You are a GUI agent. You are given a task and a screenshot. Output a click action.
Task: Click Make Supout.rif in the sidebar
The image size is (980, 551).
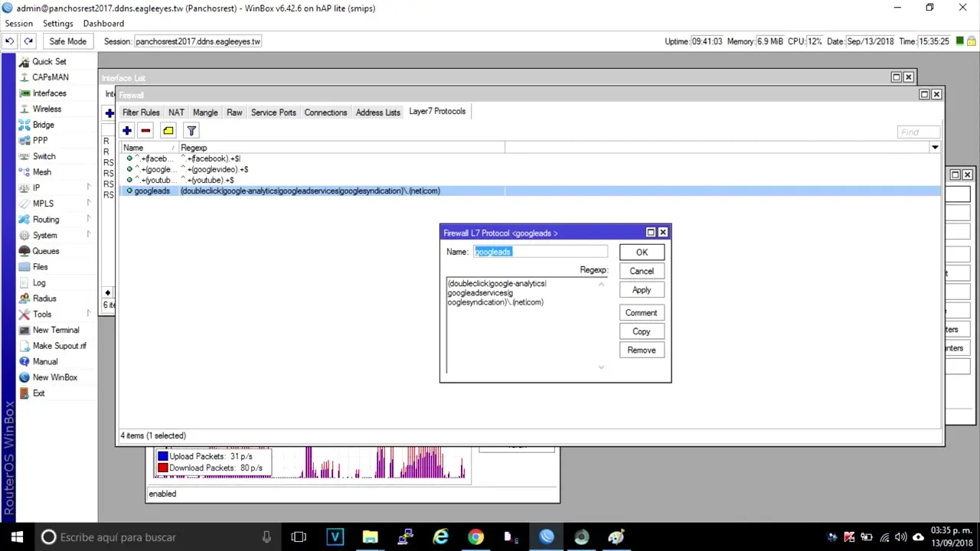pos(60,346)
